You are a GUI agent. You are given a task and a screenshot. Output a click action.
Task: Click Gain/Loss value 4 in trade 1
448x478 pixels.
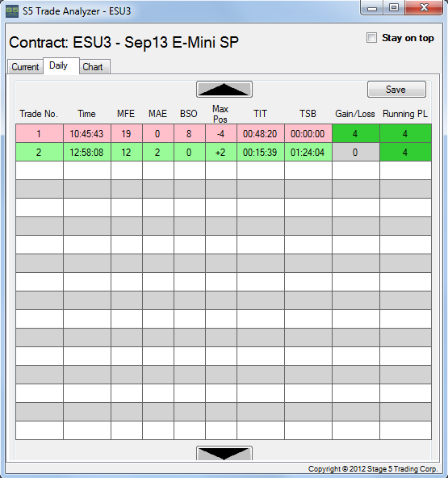coord(356,133)
